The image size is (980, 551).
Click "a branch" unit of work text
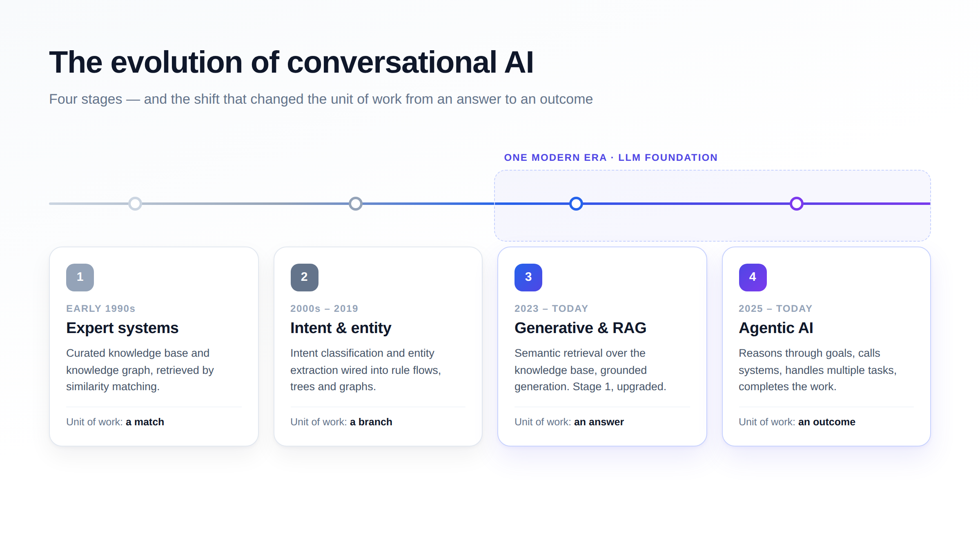pyautogui.click(x=371, y=422)
